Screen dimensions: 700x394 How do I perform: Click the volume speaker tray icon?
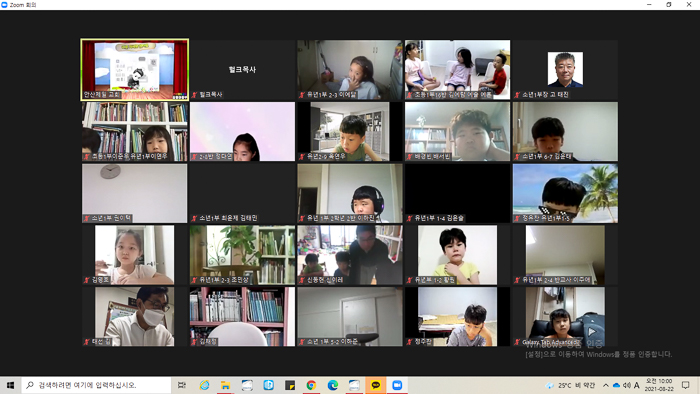(x=627, y=385)
